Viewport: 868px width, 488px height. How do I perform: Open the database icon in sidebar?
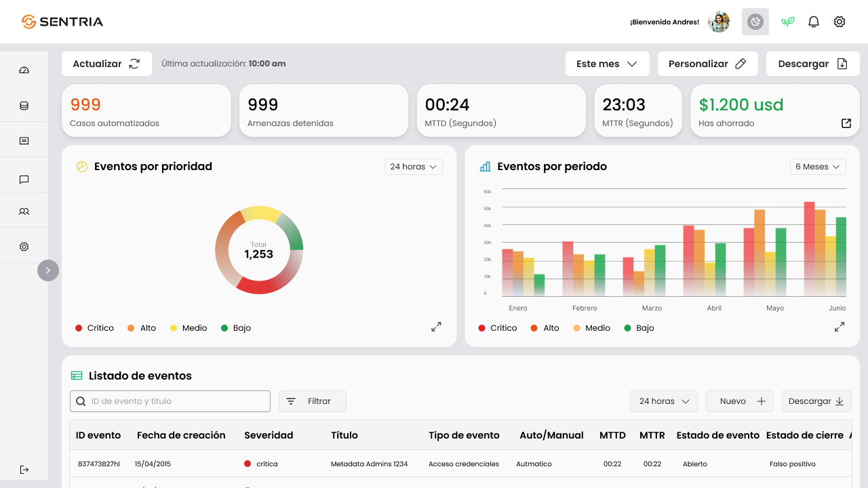point(24,106)
